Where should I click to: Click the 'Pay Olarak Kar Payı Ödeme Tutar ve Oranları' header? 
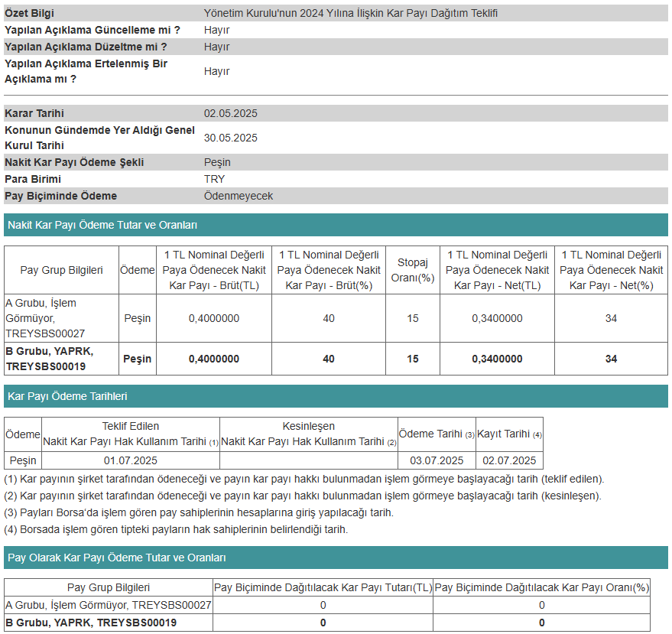pos(336,558)
